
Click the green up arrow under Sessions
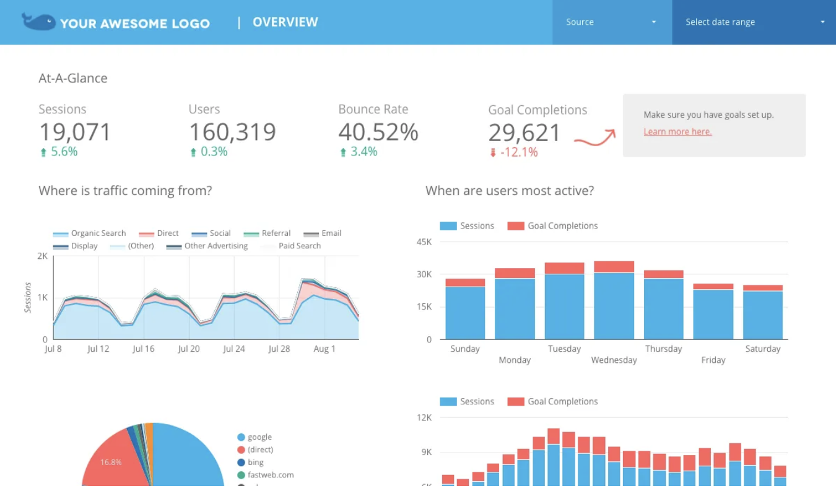click(43, 152)
